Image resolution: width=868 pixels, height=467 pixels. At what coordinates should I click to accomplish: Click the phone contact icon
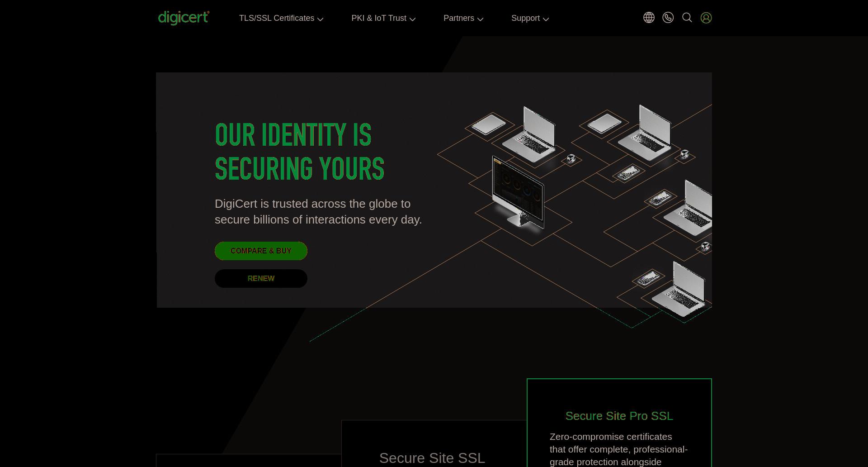coord(668,18)
